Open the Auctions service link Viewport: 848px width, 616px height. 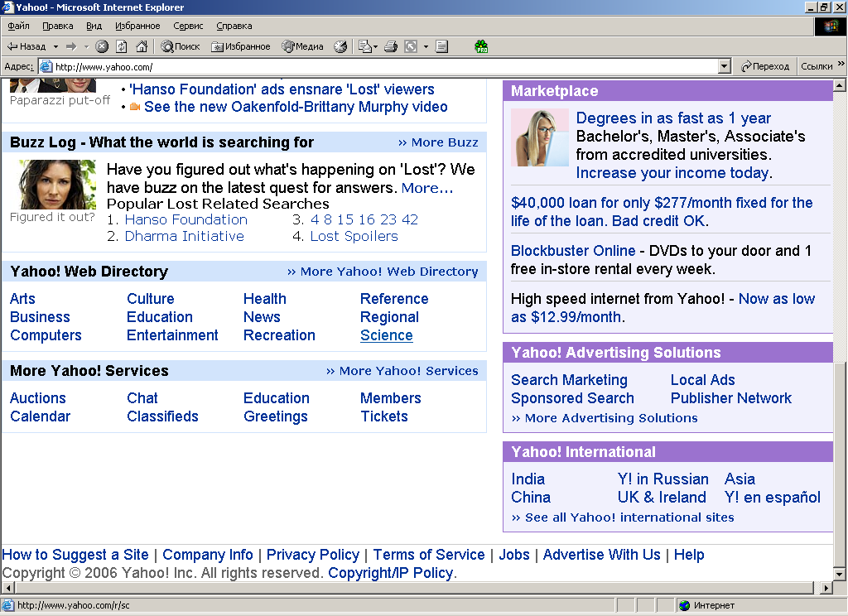[38, 398]
